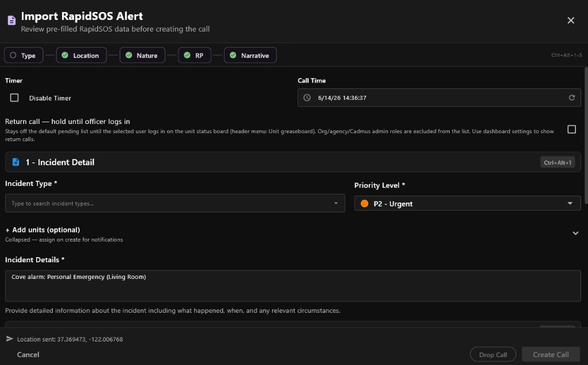Click into the Call Time input field
Screen dimensions: 588x365
pyautogui.click(x=439, y=98)
